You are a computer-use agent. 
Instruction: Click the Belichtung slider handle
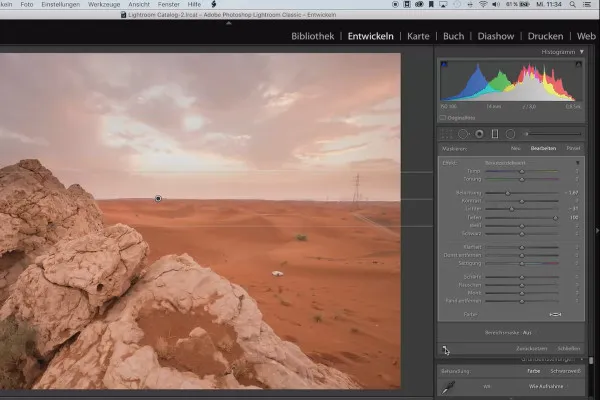tap(508, 193)
